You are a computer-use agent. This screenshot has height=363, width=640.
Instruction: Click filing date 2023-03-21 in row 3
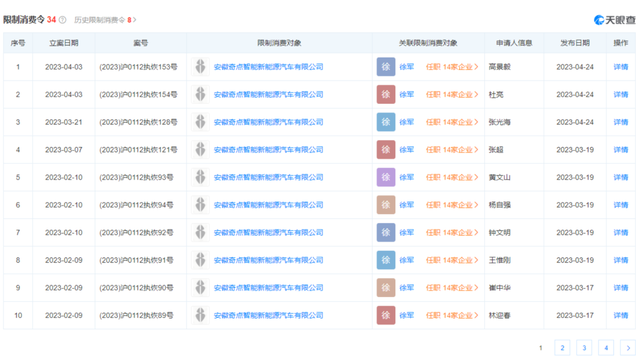tap(64, 122)
